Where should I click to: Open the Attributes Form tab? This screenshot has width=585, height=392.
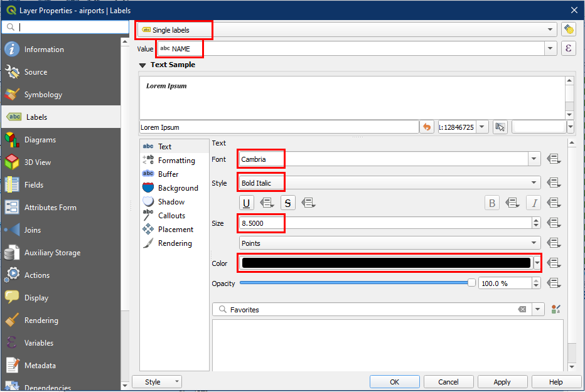50,208
